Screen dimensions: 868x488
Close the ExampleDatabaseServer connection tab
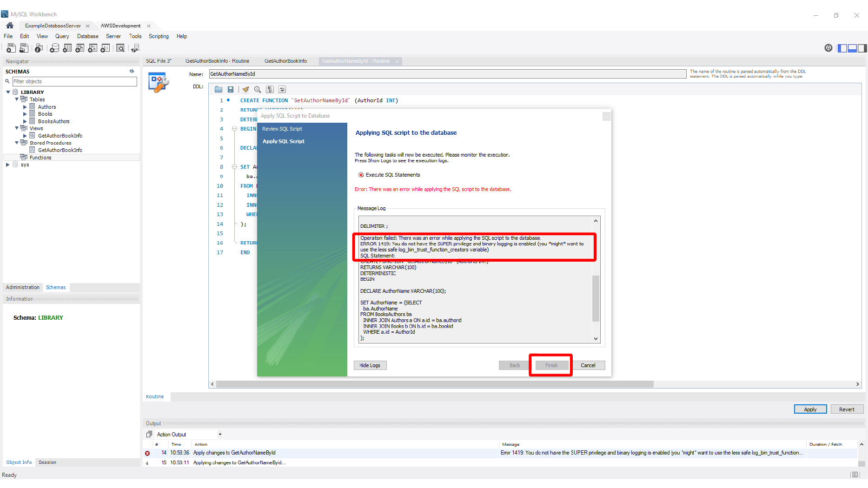[87, 26]
